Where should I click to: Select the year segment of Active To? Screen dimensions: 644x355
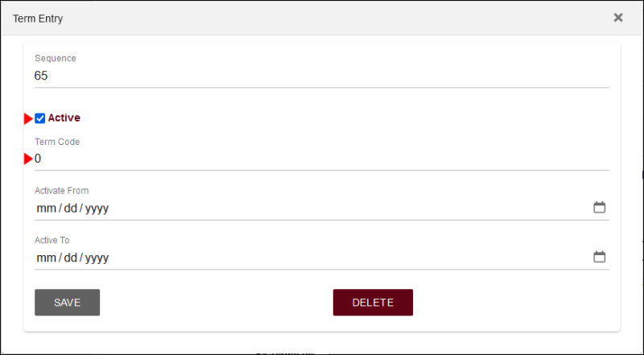[x=97, y=258]
